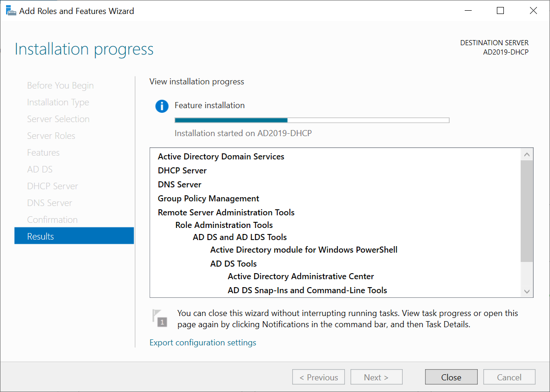Image resolution: width=550 pixels, height=392 pixels.
Task: Select the Confirmation step in the sidebar
Action: pos(52,219)
